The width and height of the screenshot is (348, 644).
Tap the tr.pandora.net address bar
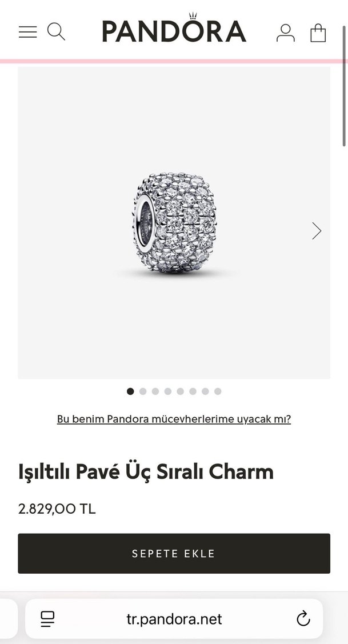(174, 618)
